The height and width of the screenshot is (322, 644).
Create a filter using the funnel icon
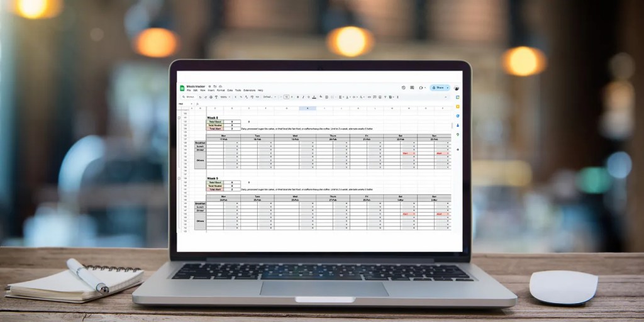click(386, 97)
